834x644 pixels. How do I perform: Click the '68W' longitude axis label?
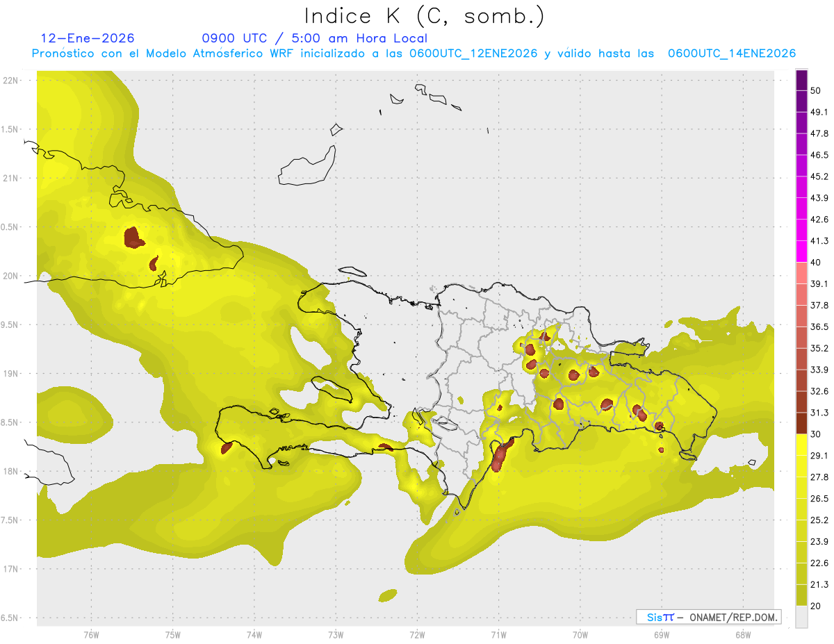(x=743, y=635)
